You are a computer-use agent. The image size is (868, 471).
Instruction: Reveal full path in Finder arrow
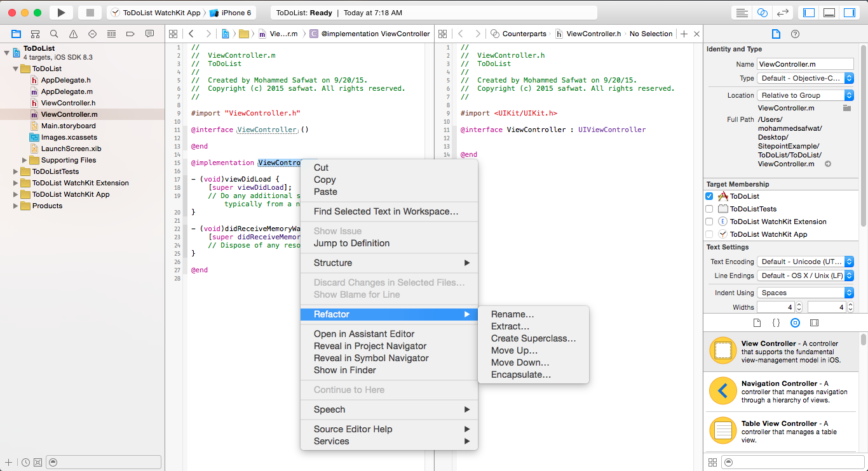pos(828,164)
